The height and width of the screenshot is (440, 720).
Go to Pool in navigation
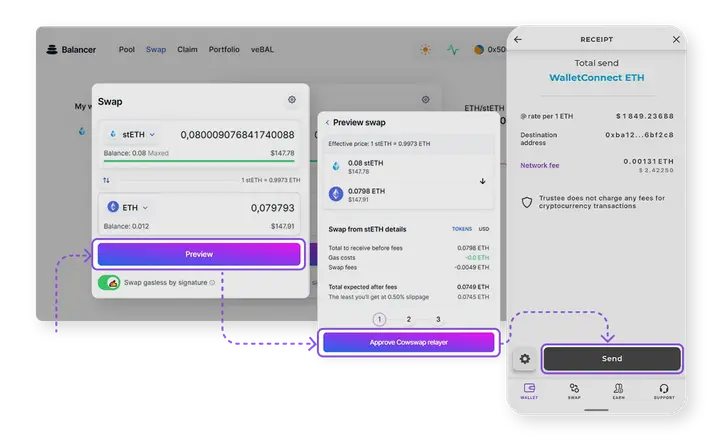pos(126,49)
